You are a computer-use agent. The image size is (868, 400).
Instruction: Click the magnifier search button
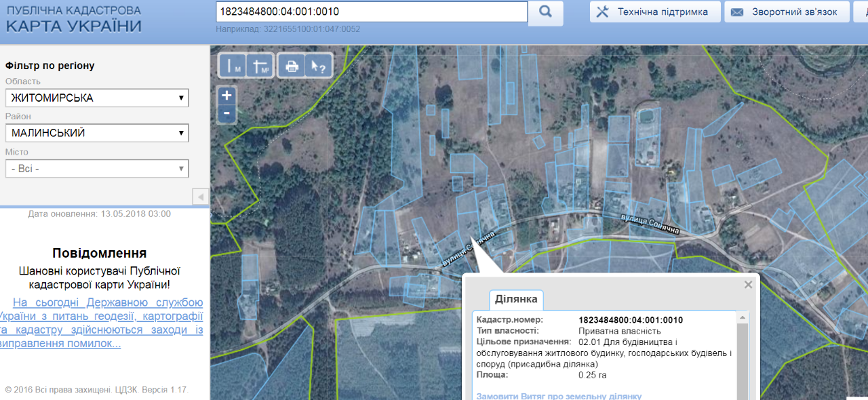545,12
